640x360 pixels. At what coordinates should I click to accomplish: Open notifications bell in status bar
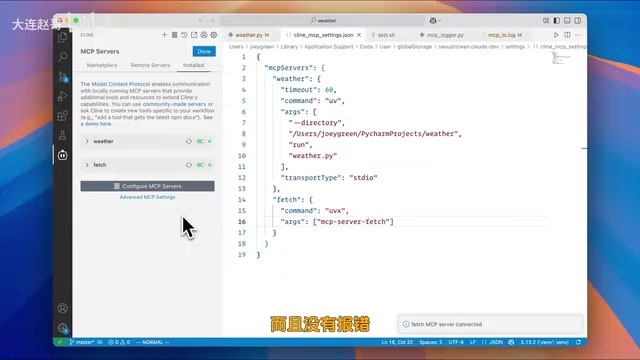578,342
